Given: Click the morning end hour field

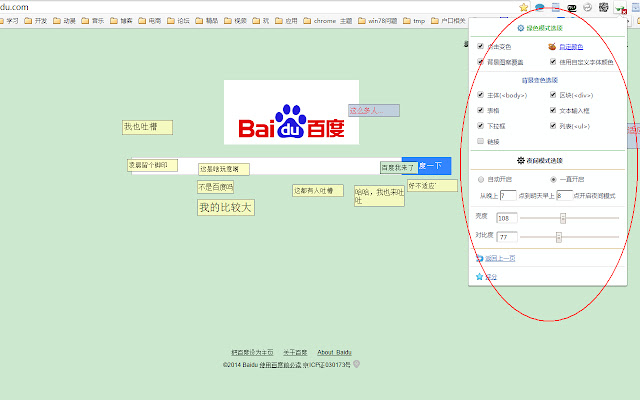Looking at the screenshot, I should pyautogui.click(x=564, y=196).
